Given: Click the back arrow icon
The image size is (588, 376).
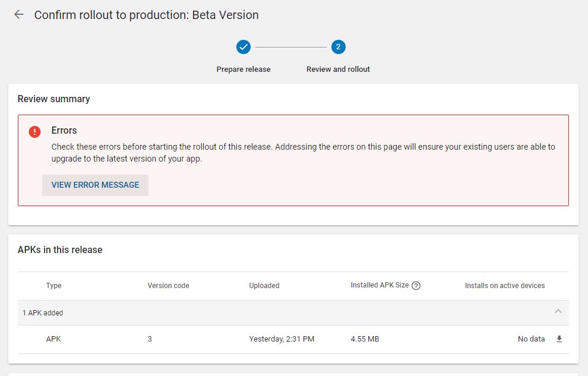Looking at the screenshot, I should tap(19, 15).
